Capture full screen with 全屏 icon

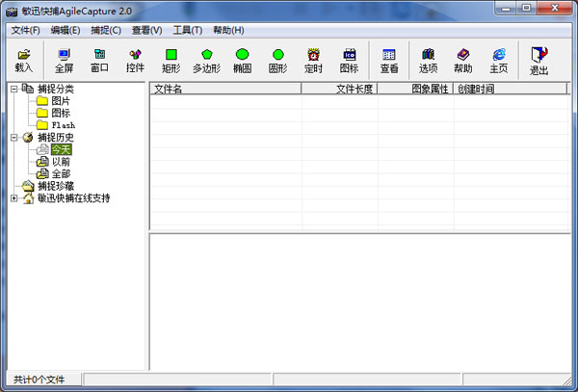65,61
